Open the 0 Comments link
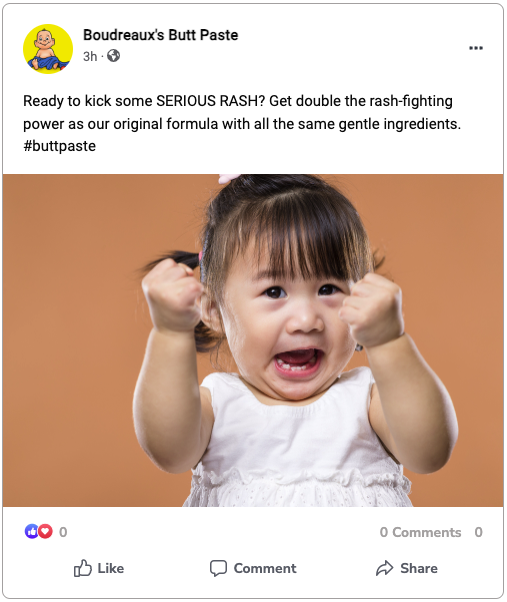 point(420,532)
